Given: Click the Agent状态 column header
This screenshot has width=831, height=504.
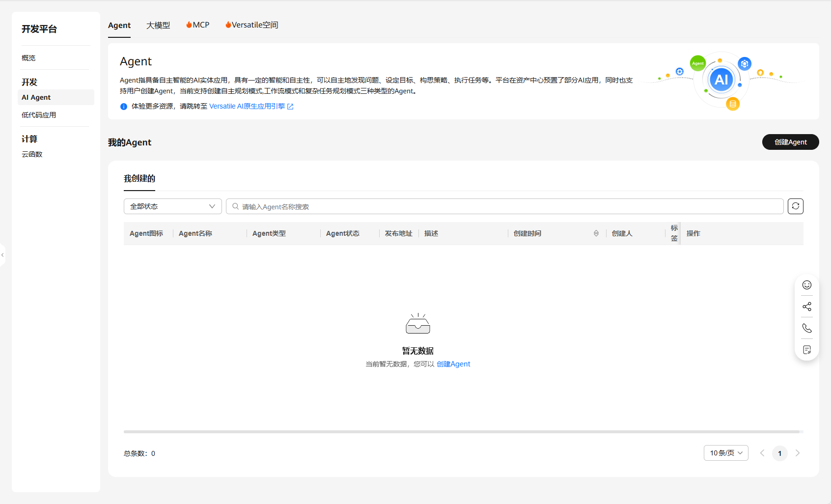Looking at the screenshot, I should point(343,233).
